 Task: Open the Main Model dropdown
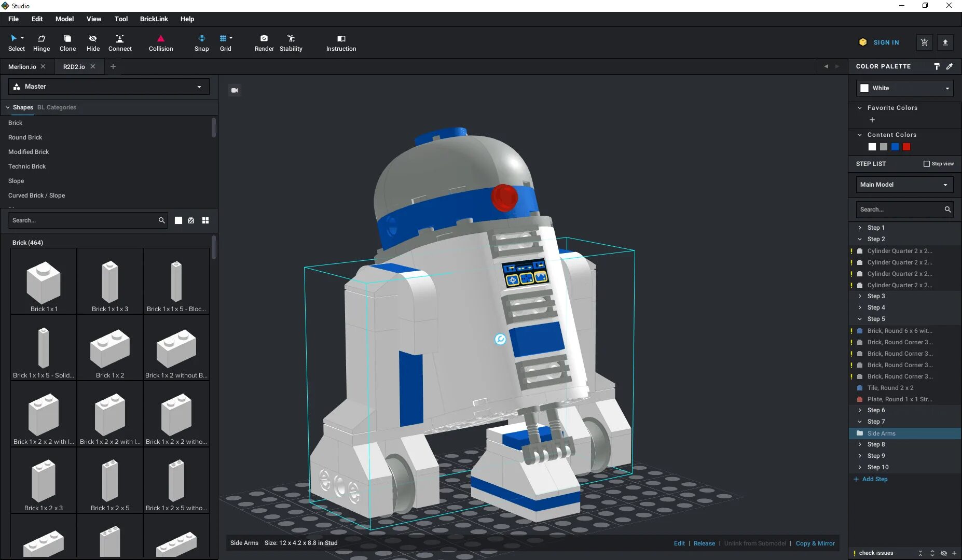[x=904, y=185]
